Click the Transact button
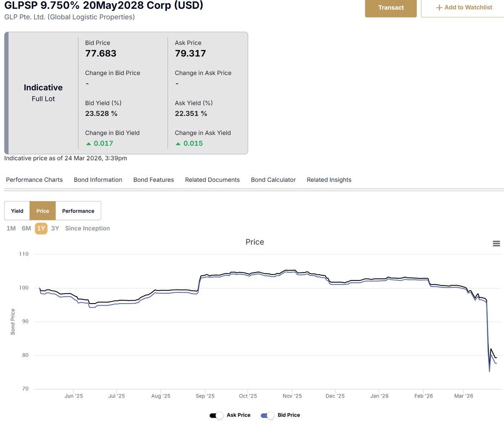504x427 pixels. click(x=391, y=8)
